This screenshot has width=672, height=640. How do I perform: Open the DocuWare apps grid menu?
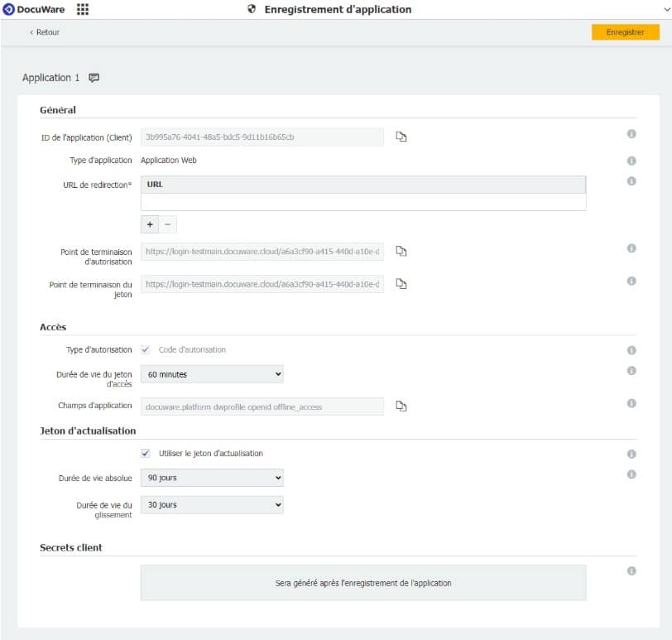(x=83, y=10)
